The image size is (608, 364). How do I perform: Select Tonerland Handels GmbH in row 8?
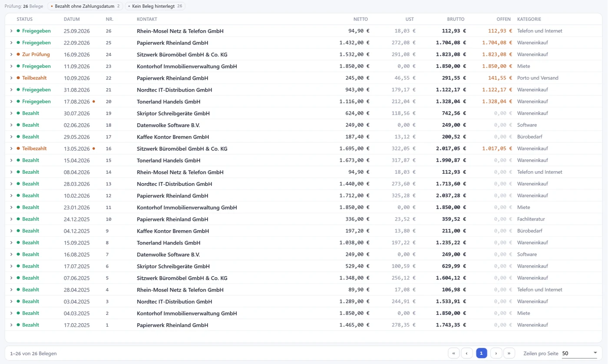[x=169, y=242]
